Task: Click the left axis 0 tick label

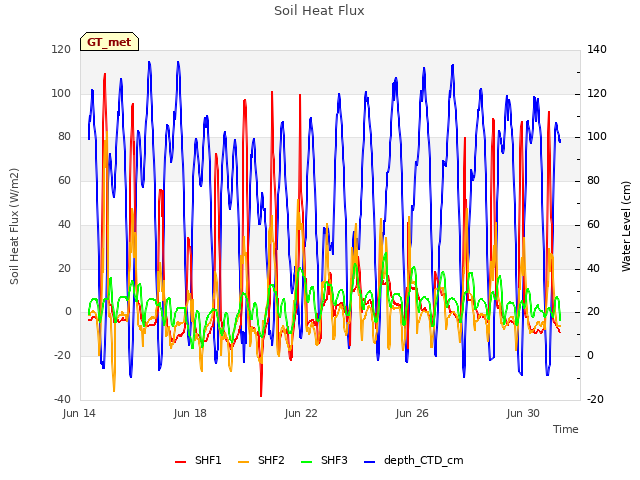Action: 68,312
